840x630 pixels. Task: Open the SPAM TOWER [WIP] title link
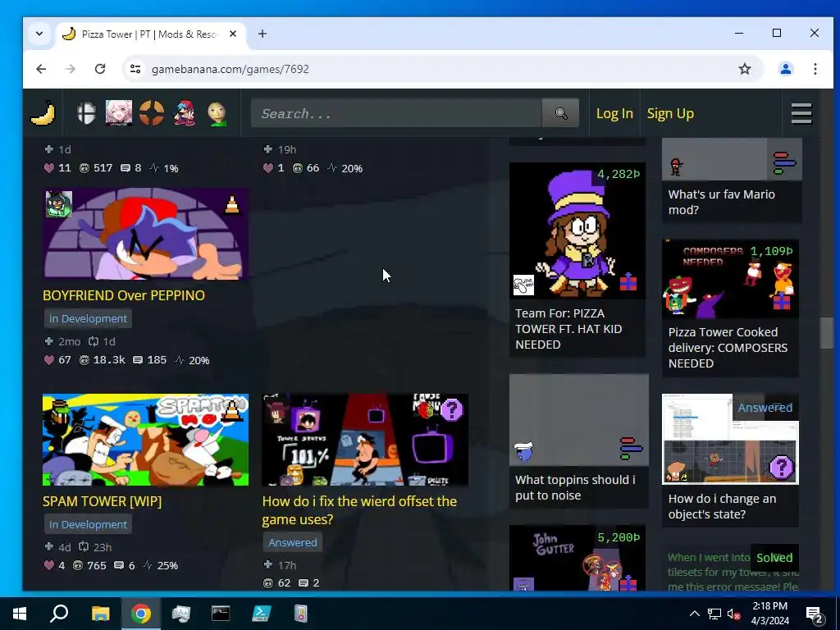click(x=102, y=501)
